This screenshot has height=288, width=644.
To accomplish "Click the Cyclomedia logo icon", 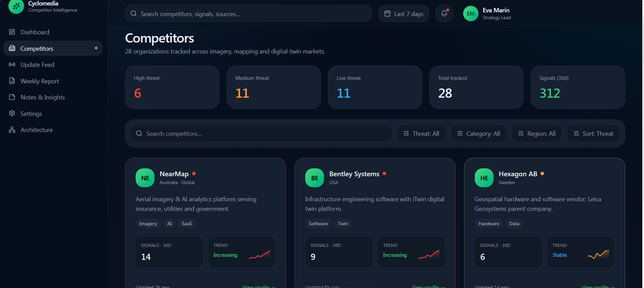I will [16, 6].
